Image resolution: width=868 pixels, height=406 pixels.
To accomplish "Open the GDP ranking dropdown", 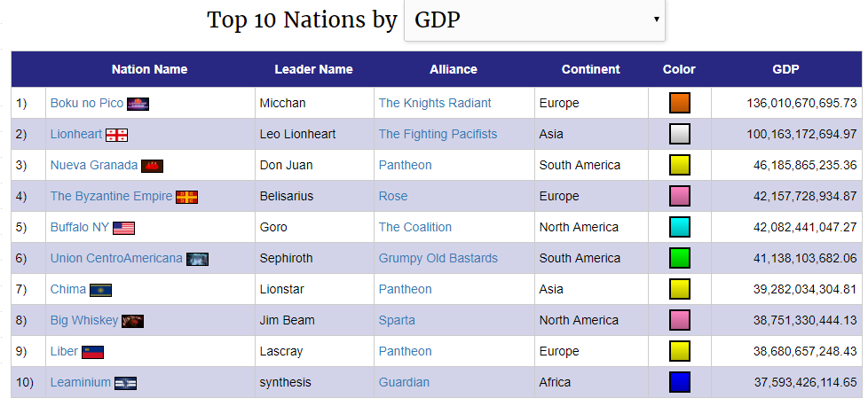I will (534, 20).
